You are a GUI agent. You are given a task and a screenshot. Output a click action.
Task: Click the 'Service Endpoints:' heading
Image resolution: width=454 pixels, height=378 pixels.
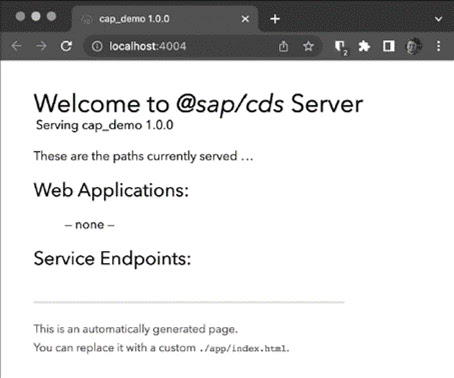pos(112,259)
